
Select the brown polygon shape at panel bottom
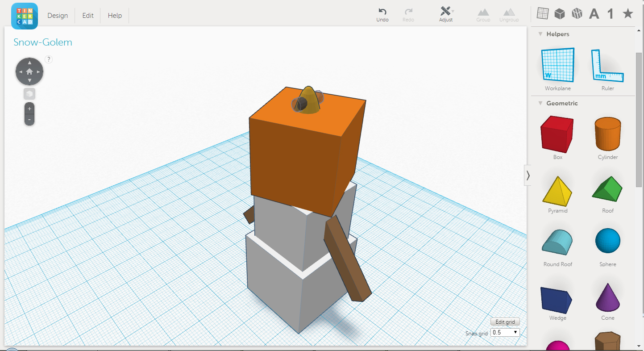[x=608, y=341]
